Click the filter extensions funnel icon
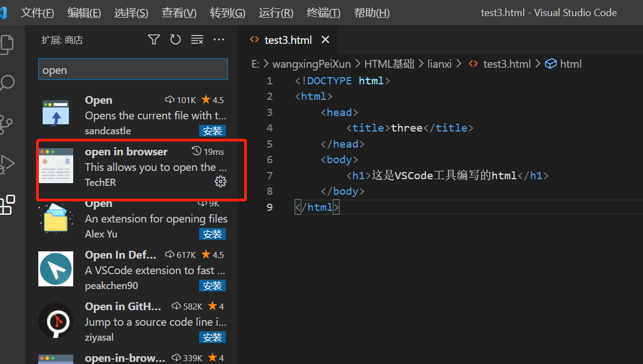Viewport: 643px width, 364px height. tap(154, 40)
